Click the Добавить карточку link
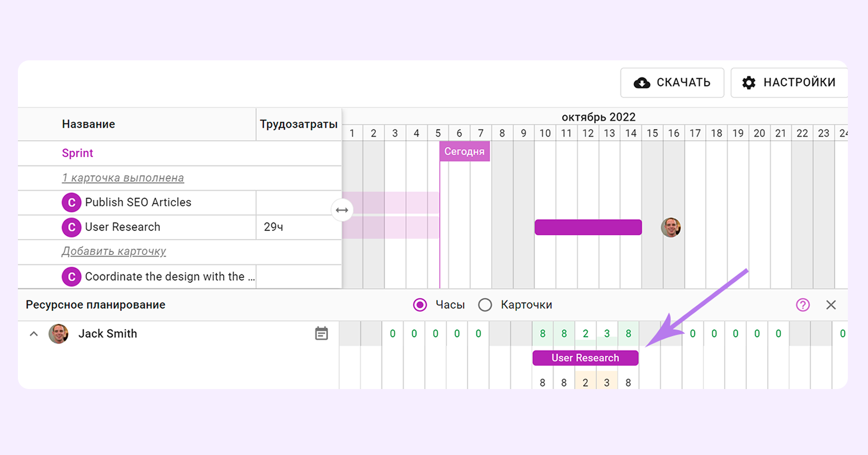The image size is (868, 455). pos(114,252)
